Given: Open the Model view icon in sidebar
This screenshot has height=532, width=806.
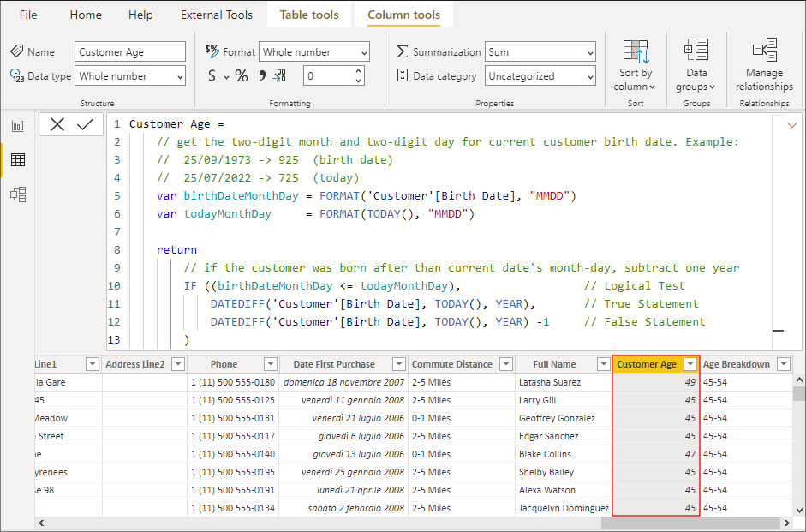Looking at the screenshot, I should coord(18,194).
